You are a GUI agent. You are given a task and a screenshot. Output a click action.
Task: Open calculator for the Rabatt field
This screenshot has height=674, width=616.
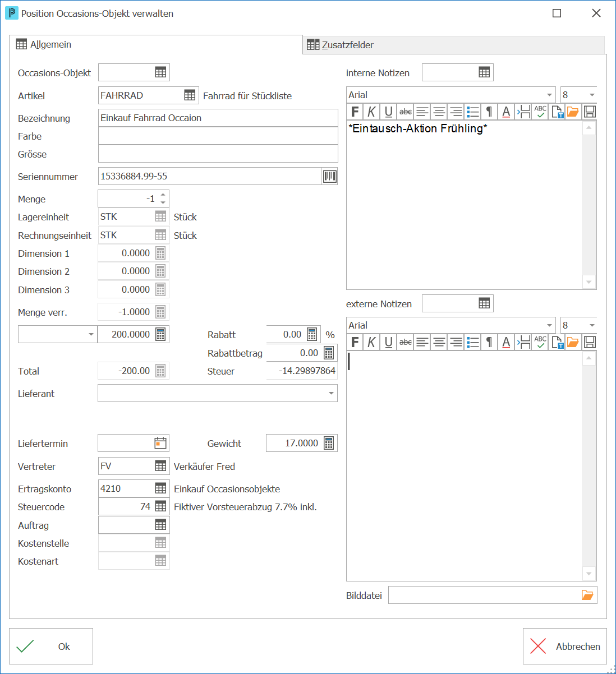[312, 335]
